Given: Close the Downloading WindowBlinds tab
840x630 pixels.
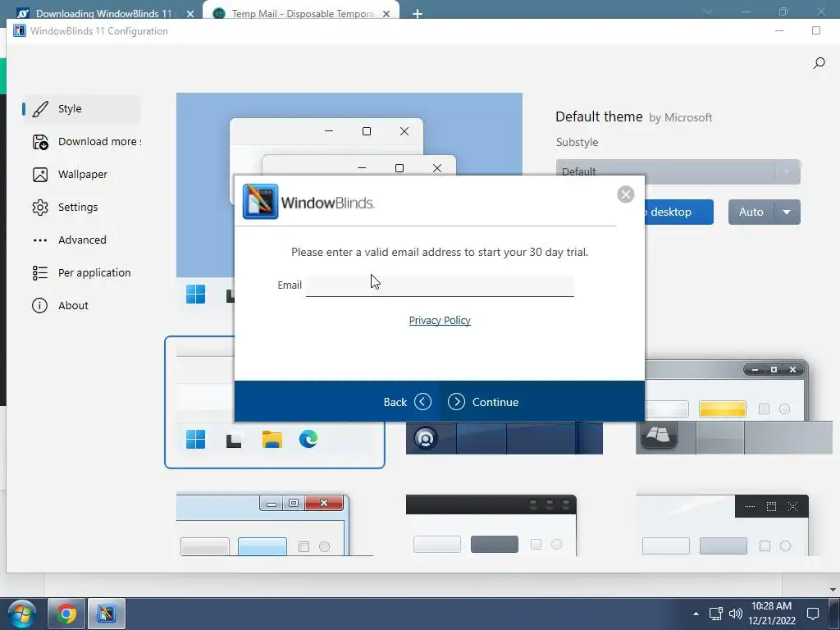Looking at the screenshot, I should 189,14.
